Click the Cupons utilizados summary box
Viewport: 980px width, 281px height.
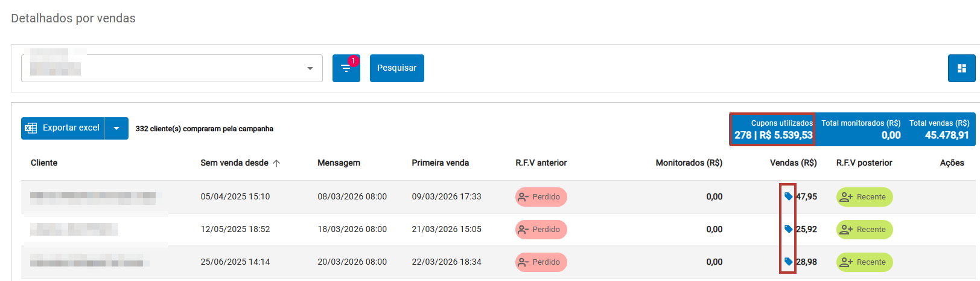[772, 129]
